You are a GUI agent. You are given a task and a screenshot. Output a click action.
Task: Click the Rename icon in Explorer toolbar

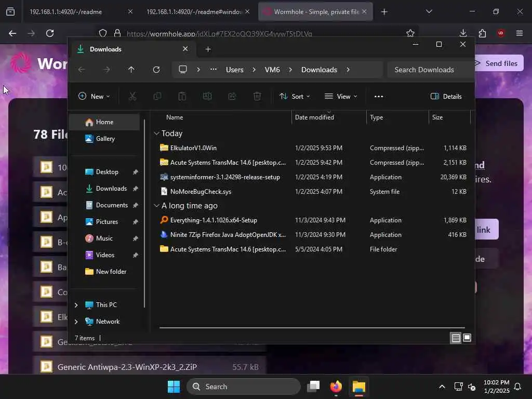[x=207, y=96]
